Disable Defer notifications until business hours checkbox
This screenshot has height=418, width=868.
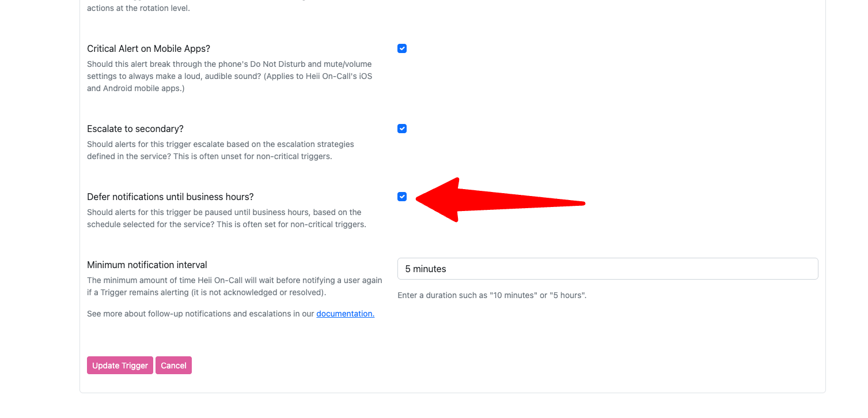click(x=402, y=197)
